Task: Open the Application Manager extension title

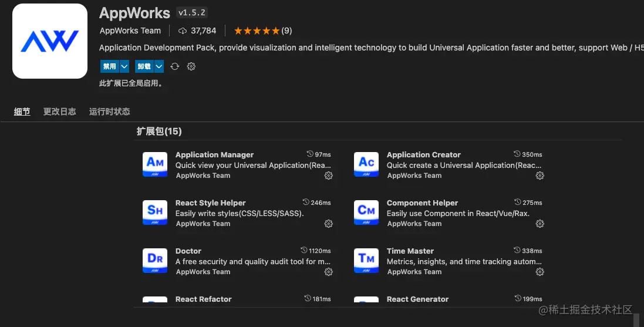Action: 214,154
